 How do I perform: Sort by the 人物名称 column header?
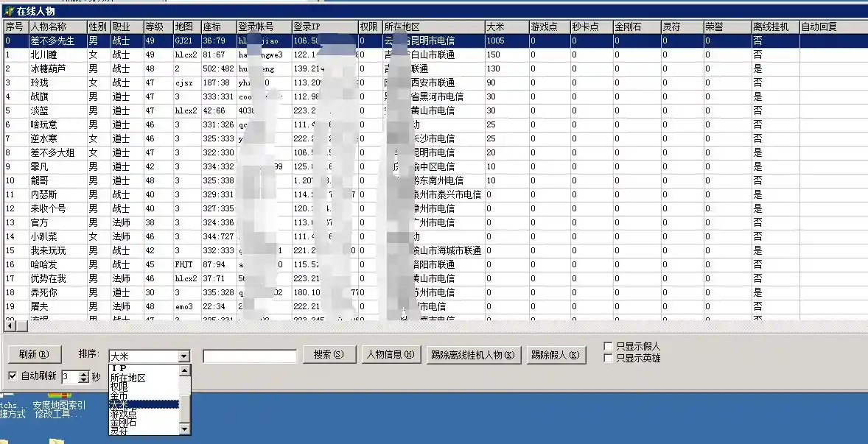(57, 27)
